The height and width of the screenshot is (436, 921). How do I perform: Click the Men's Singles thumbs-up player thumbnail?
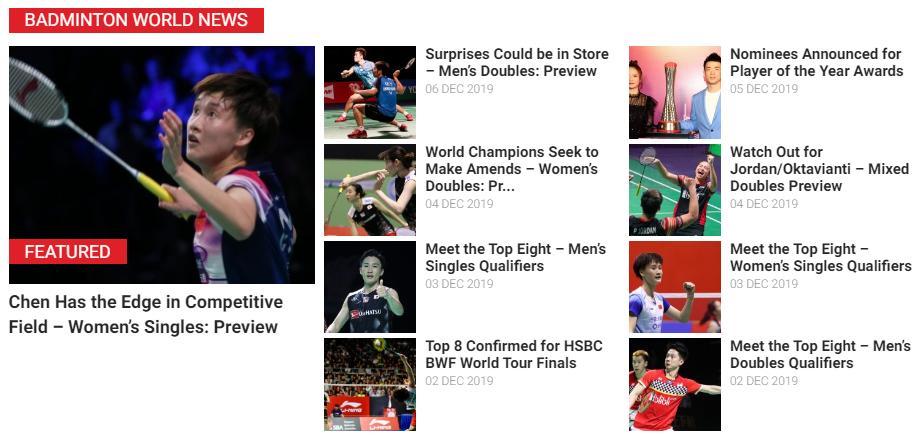(370, 287)
